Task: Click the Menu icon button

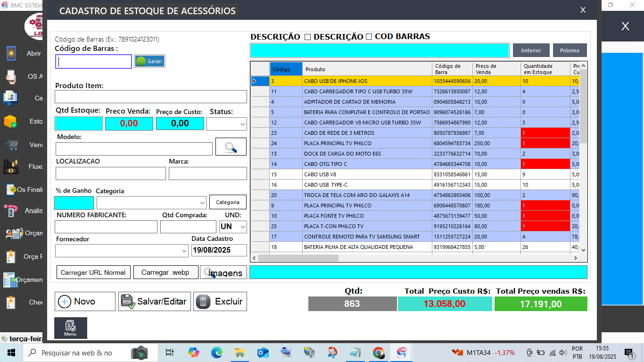Action: click(x=71, y=328)
